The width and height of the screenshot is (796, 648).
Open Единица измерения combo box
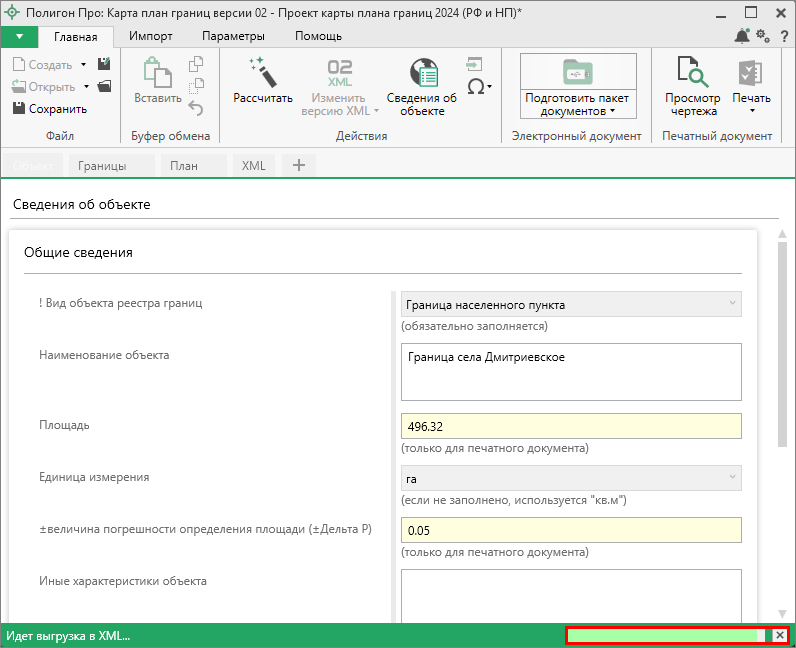coord(571,478)
